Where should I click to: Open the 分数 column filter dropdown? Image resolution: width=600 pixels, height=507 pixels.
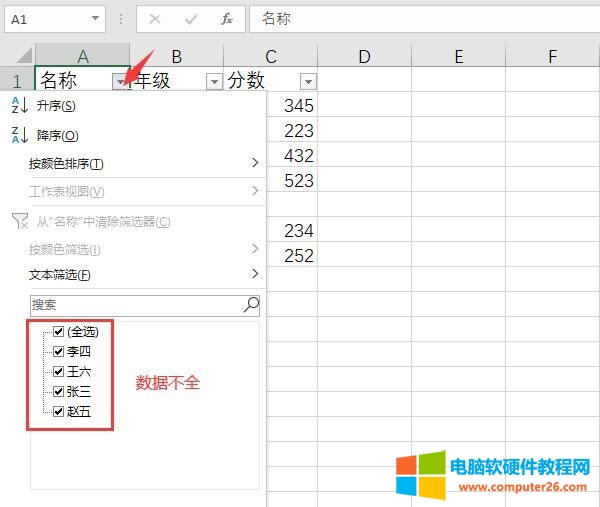pyautogui.click(x=308, y=82)
